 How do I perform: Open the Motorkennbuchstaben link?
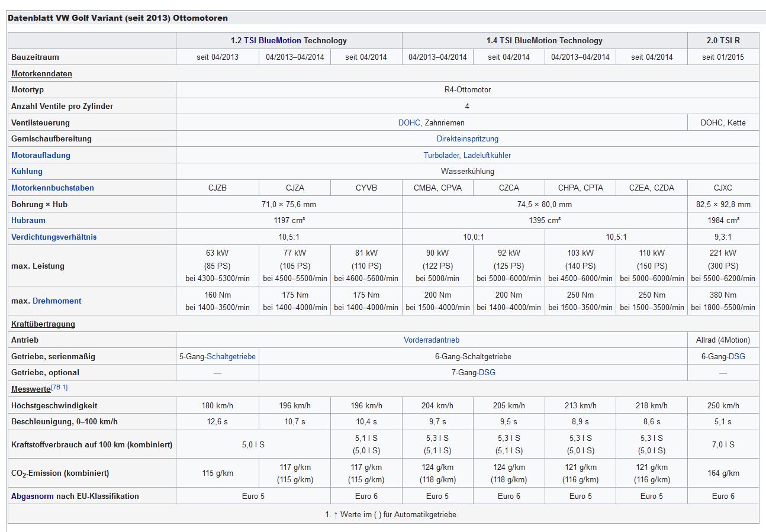53,188
